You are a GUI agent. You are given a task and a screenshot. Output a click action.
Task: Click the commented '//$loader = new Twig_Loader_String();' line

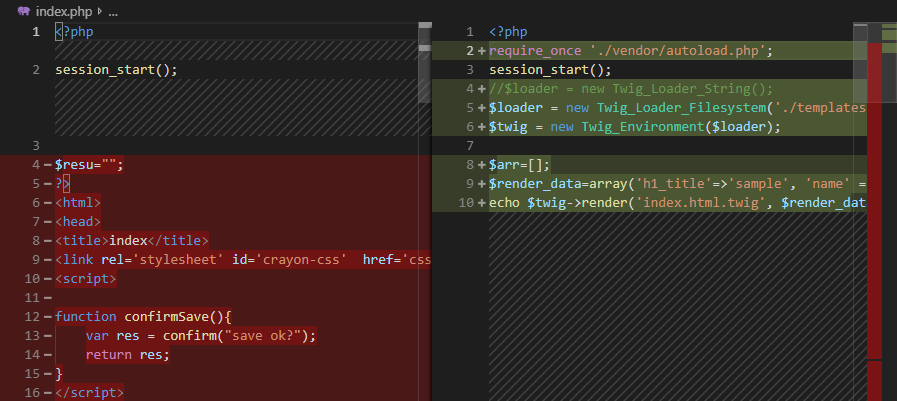631,89
